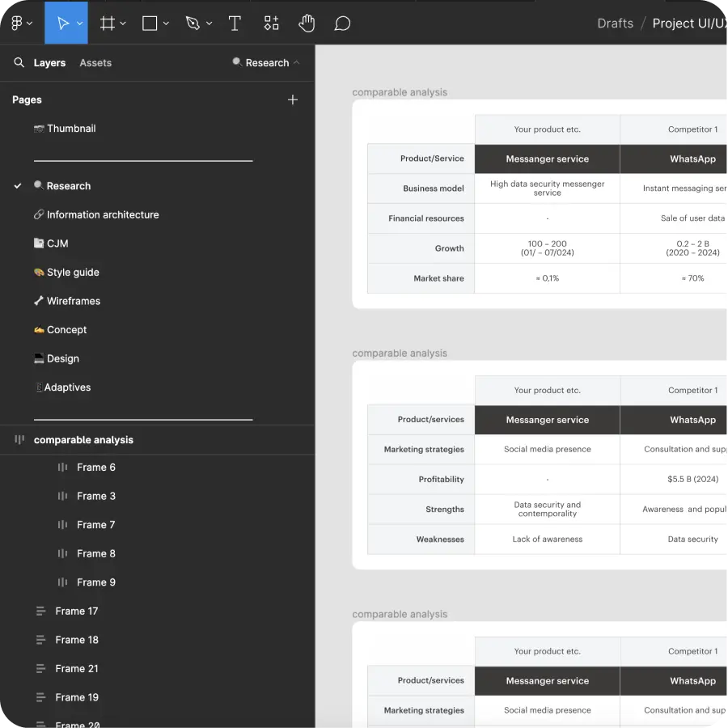Select Frame 7 in the layers list
The height and width of the screenshot is (728, 728).
pos(95,524)
